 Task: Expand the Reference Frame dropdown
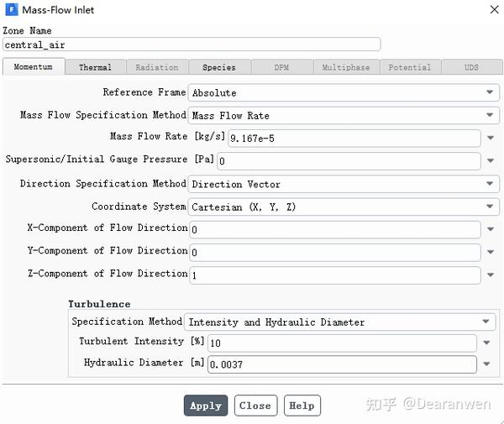click(344, 92)
